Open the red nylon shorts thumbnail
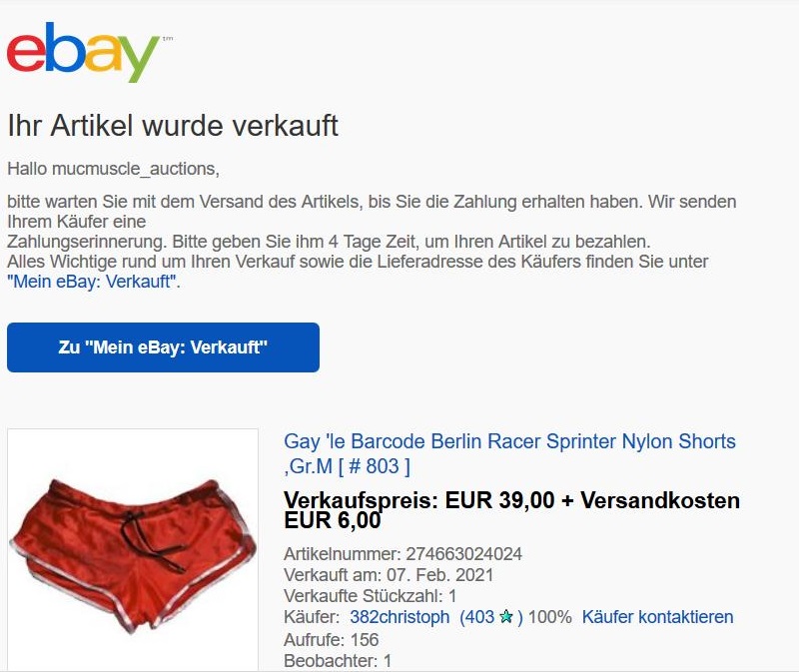This screenshot has width=799, height=672. tap(133, 550)
